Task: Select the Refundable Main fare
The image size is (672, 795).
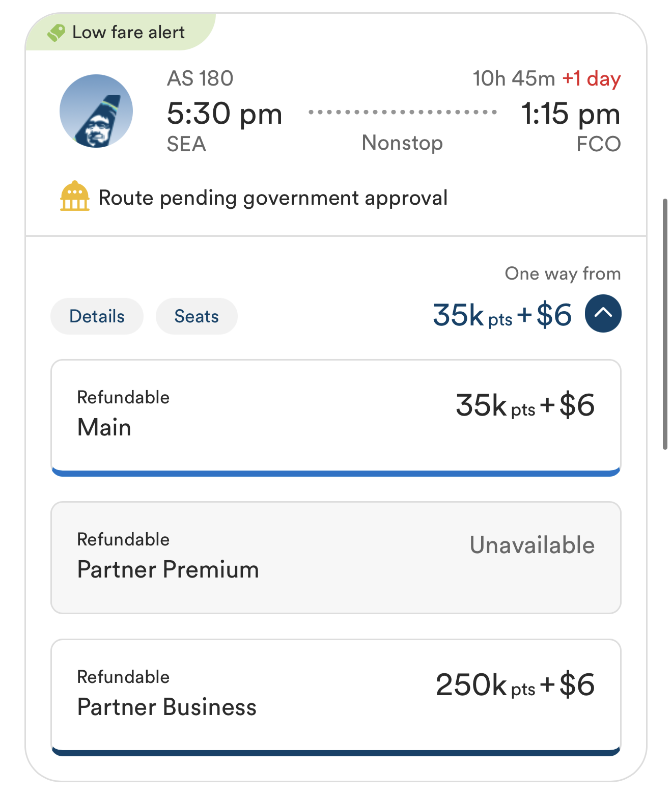Action: [x=336, y=416]
